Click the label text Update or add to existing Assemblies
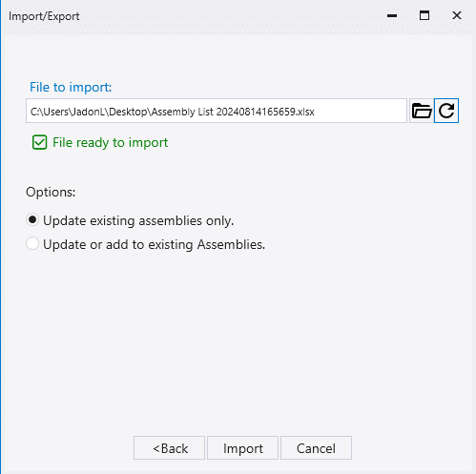The height and width of the screenshot is (474, 476). click(x=154, y=244)
